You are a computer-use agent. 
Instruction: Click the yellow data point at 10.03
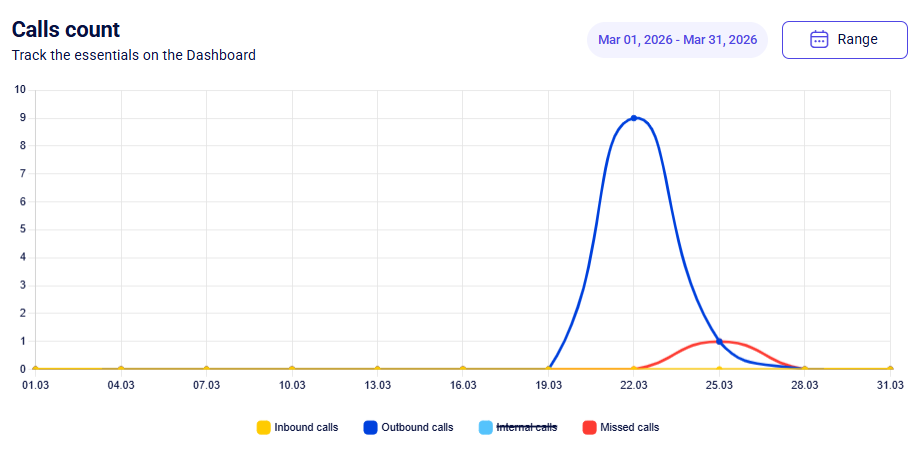[x=292, y=369]
